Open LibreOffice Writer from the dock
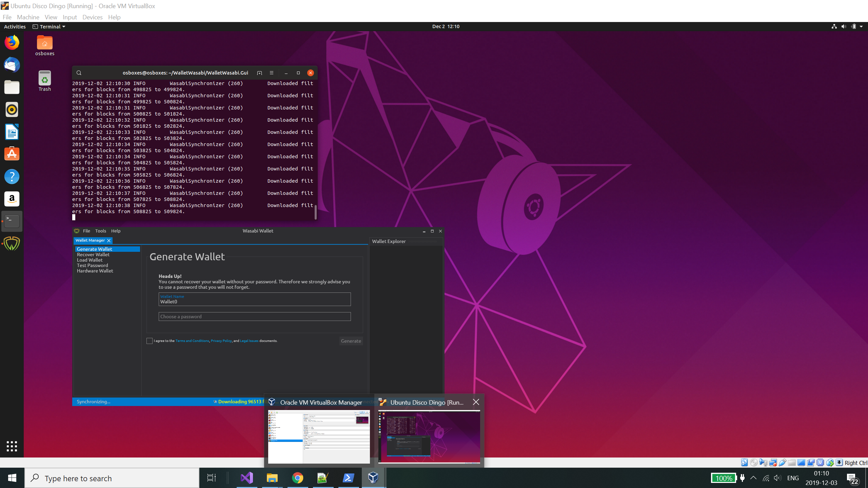The image size is (868, 488). [12, 132]
